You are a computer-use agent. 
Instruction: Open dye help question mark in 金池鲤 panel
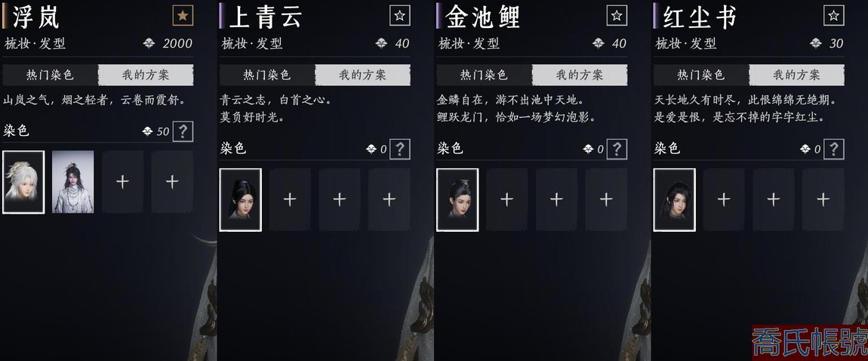point(617,149)
